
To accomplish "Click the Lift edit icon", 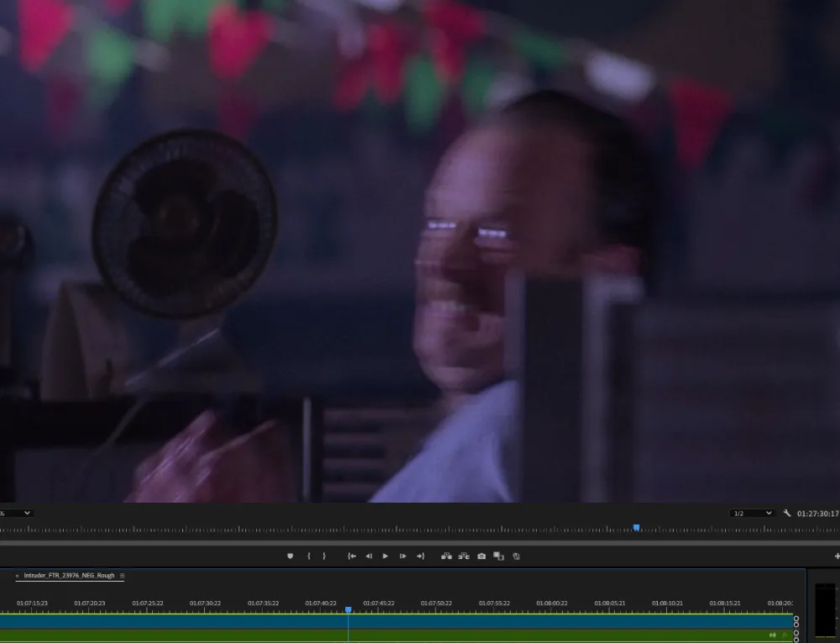I will pyautogui.click(x=446, y=556).
